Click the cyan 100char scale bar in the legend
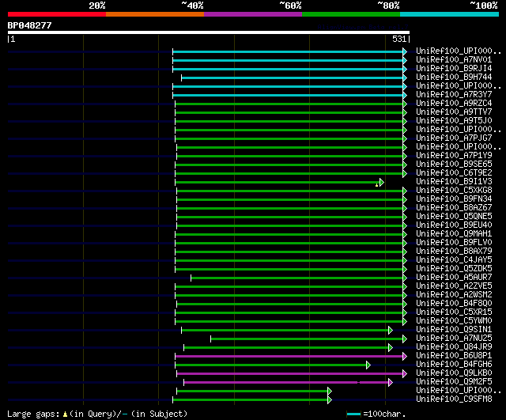The image size is (506, 420). click(x=353, y=414)
